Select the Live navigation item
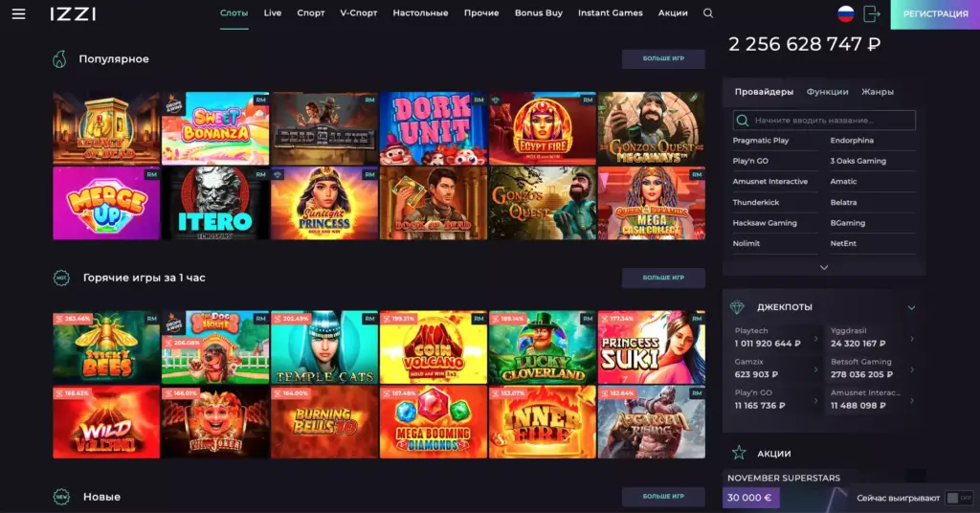 273,13
